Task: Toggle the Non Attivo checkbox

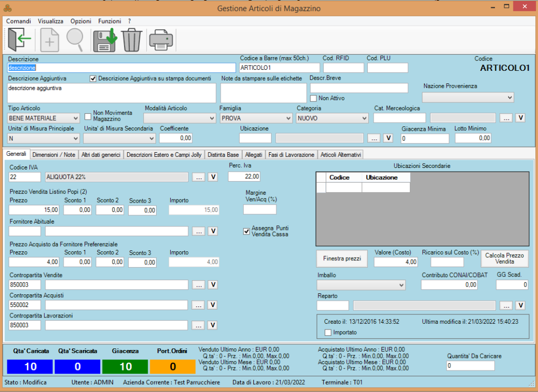Action: tap(314, 98)
